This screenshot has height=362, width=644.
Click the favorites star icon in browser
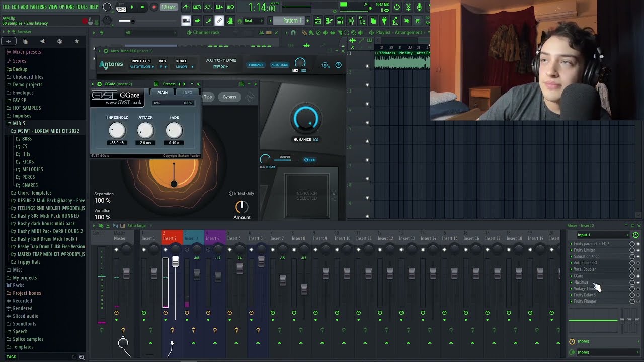[x=76, y=41]
